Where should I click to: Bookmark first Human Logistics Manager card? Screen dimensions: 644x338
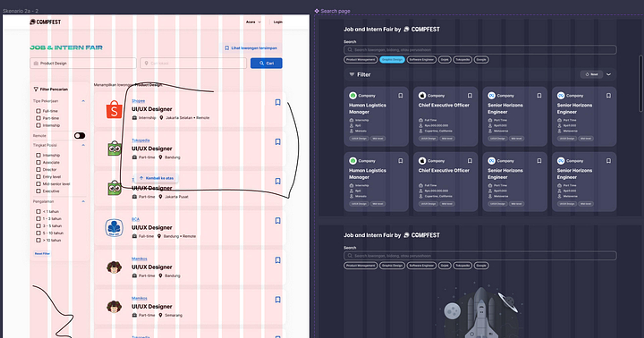(x=400, y=96)
